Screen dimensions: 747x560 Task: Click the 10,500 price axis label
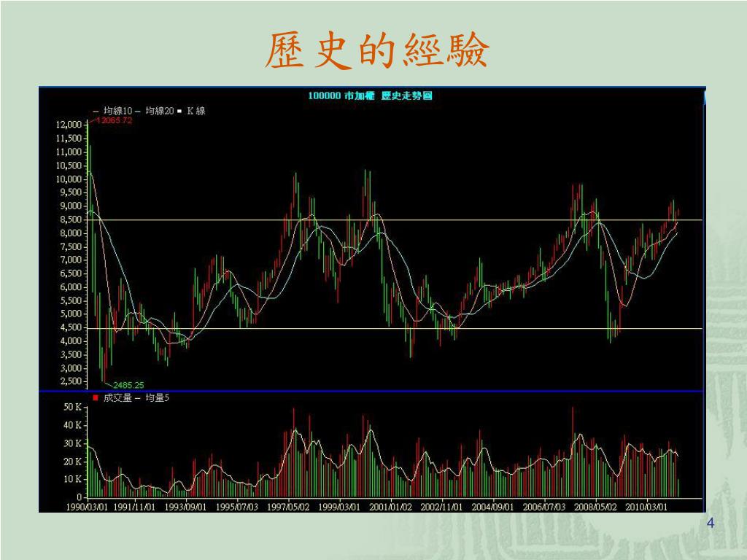[x=69, y=166]
